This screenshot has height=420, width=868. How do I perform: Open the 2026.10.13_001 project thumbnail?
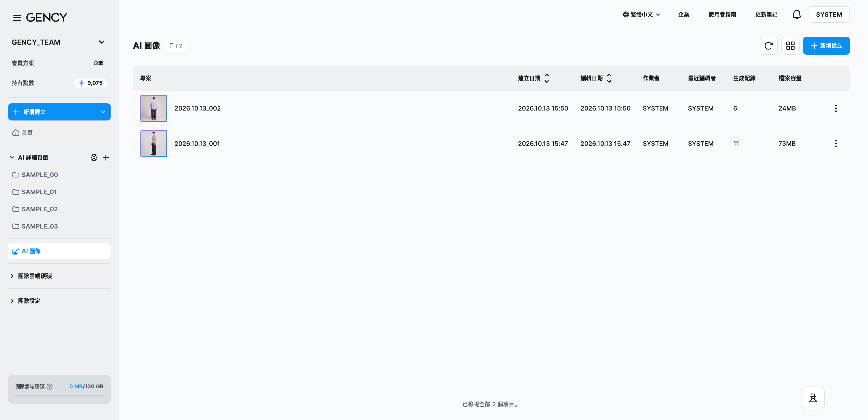pos(154,144)
